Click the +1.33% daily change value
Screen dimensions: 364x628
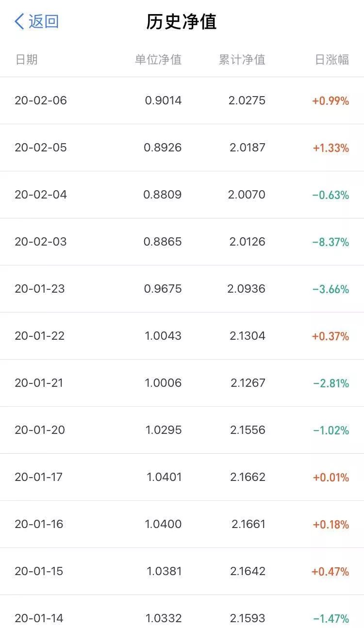[x=331, y=148]
